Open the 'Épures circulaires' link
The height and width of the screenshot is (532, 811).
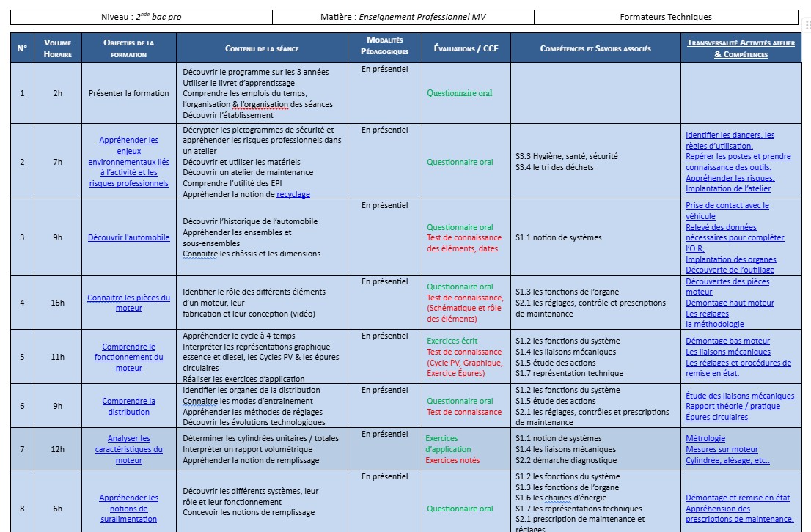pyautogui.click(x=716, y=417)
